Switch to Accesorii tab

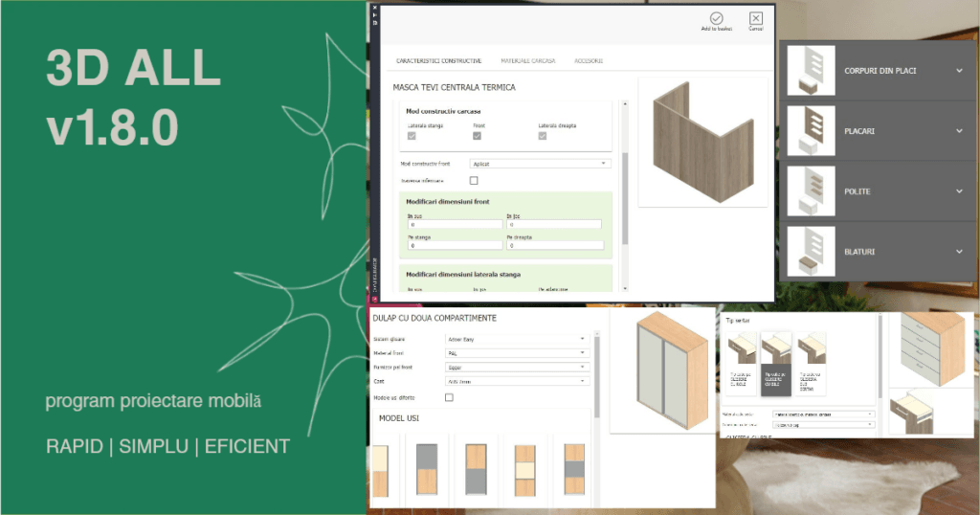pos(589,60)
